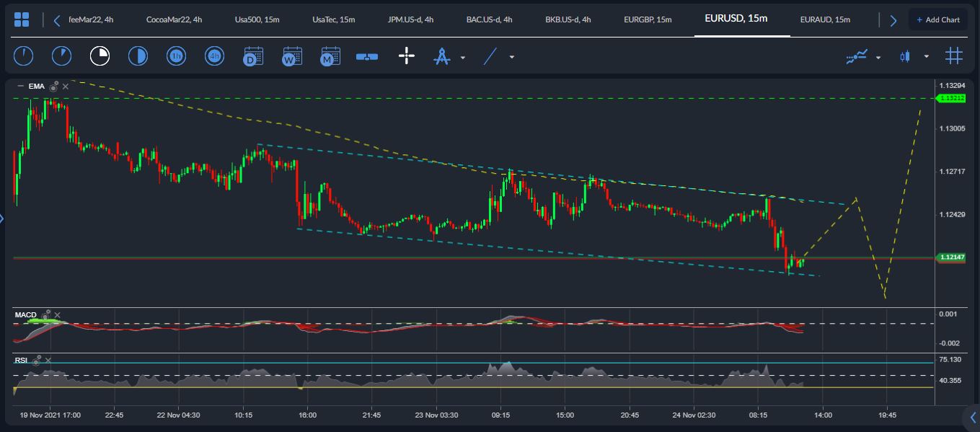Select the trend line drawing tool
The width and height of the screenshot is (980, 432).
490,56
